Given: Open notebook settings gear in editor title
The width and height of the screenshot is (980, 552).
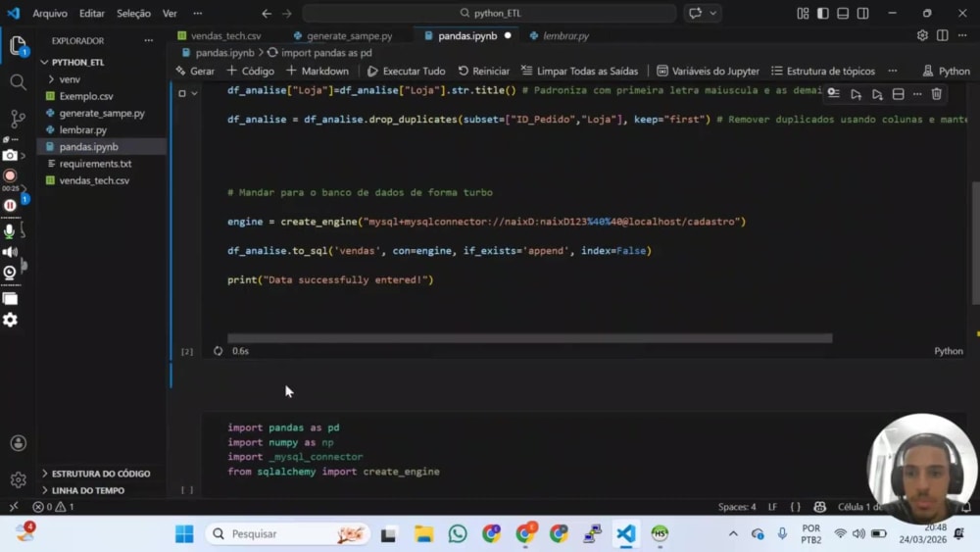Looking at the screenshot, I should click(922, 35).
